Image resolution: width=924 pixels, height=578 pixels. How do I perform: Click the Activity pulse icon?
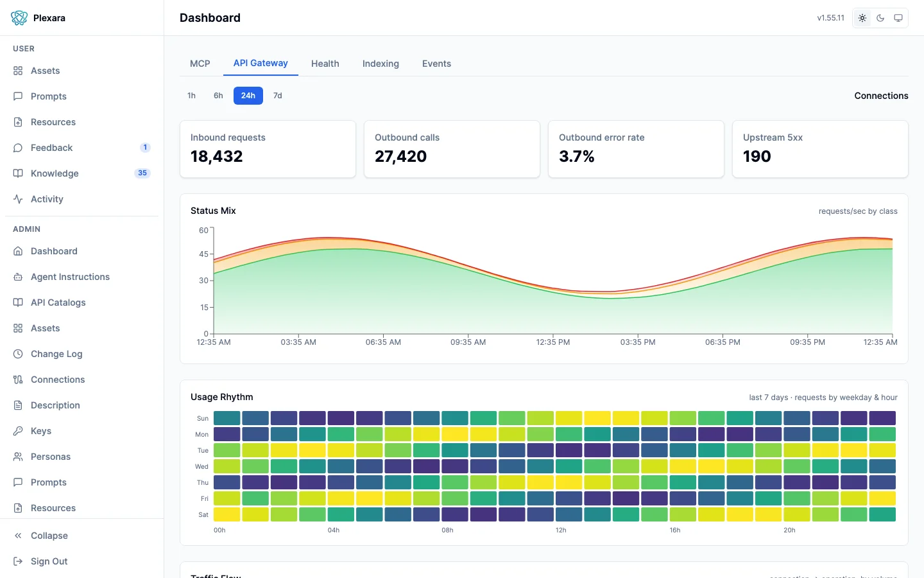(18, 199)
